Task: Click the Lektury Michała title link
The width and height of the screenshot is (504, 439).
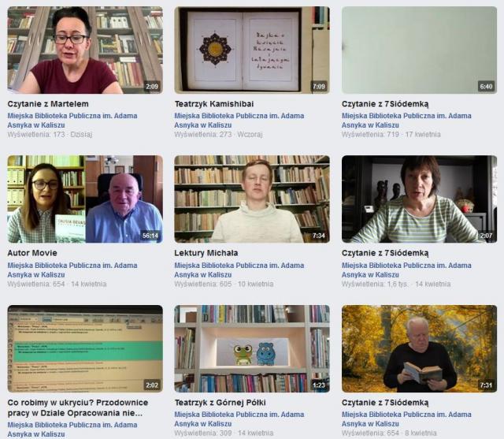Action: point(206,253)
